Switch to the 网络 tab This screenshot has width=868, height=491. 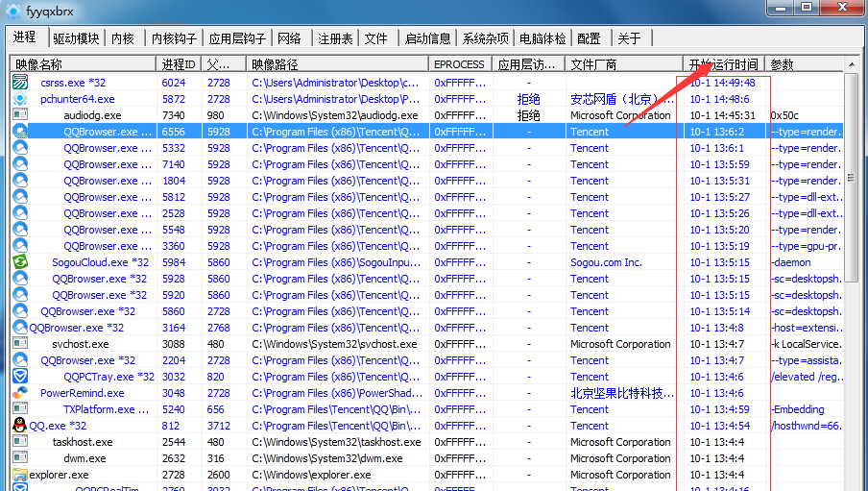coord(289,38)
